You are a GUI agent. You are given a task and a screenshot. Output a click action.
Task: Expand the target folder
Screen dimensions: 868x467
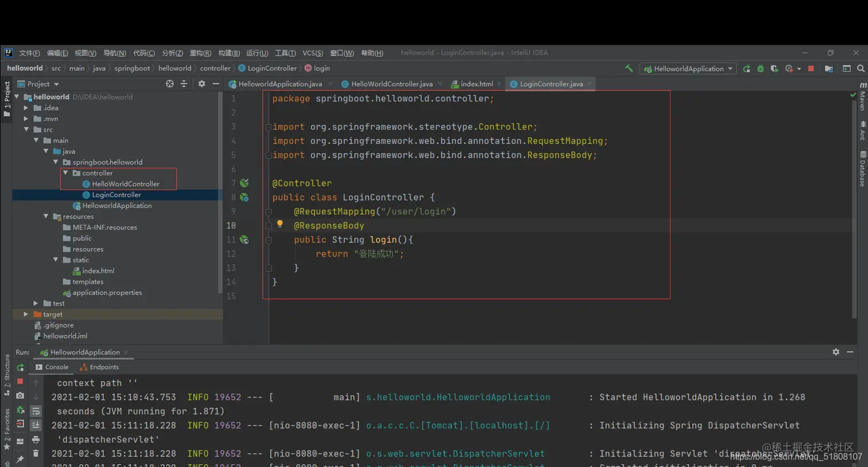point(26,314)
